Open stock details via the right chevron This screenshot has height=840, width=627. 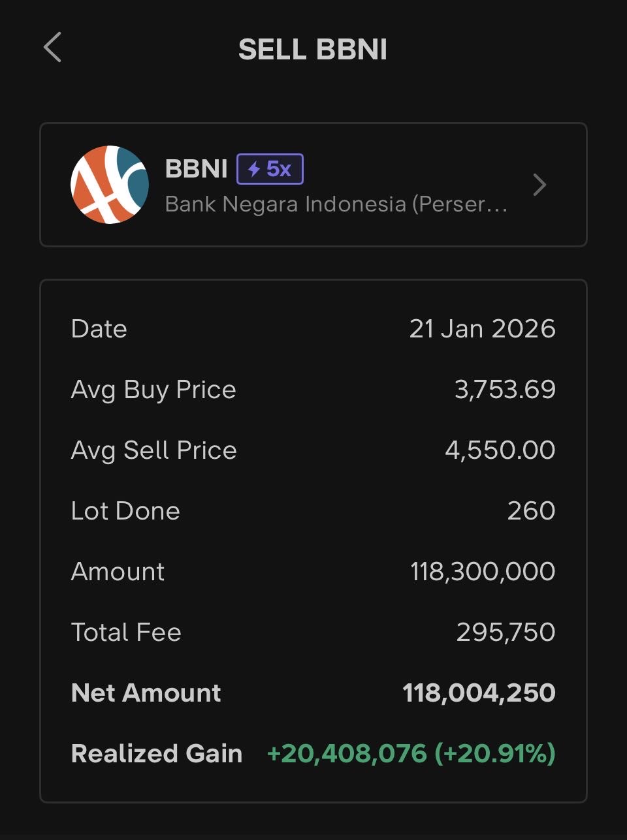pyautogui.click(x=539, y=185)
